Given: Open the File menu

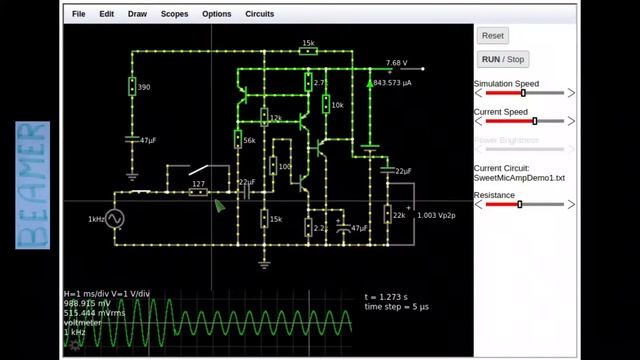Looking at the screenshot, I should [x=78, y=14].
